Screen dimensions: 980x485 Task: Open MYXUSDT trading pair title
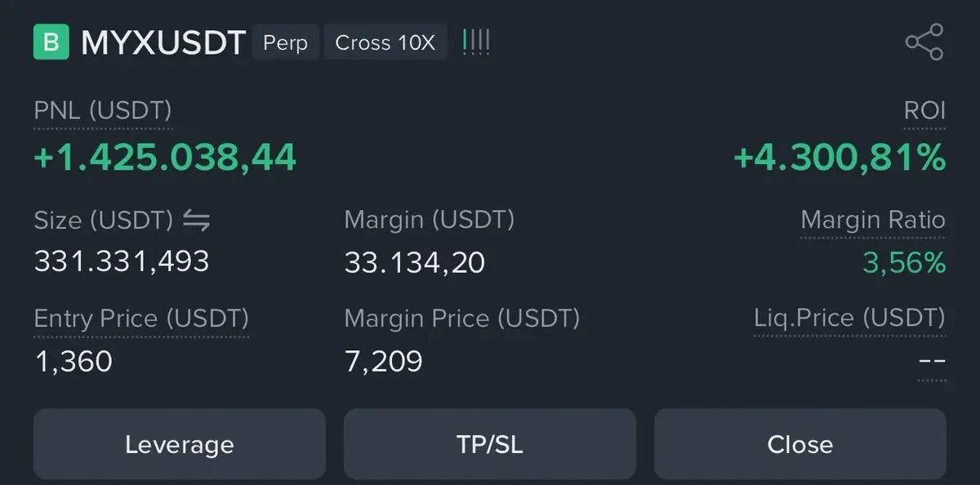pos(163,42)
